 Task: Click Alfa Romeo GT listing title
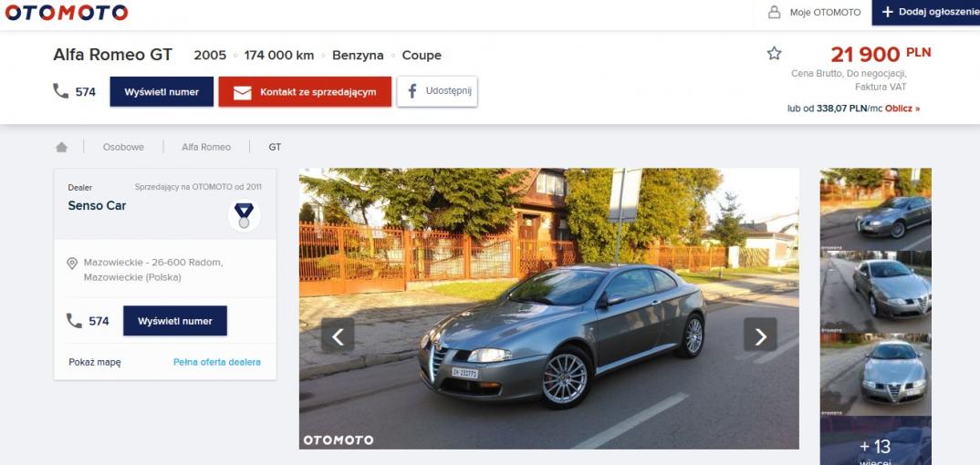pyautogui.click(x=112, y=55)
